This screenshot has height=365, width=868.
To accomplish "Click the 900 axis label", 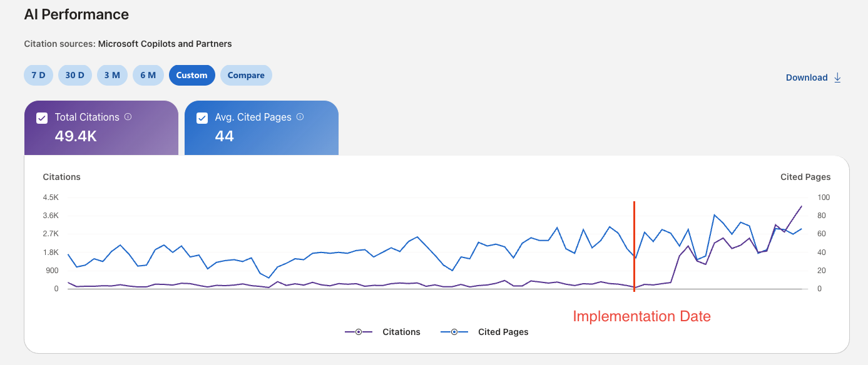I will click(51, 271).
